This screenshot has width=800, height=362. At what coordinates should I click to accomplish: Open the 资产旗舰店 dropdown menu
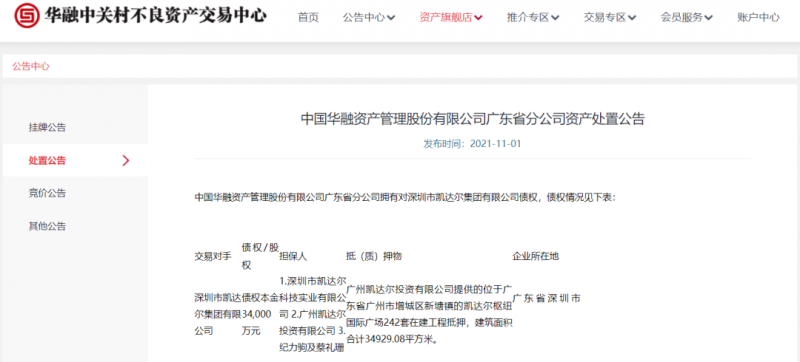click(451, 17)
